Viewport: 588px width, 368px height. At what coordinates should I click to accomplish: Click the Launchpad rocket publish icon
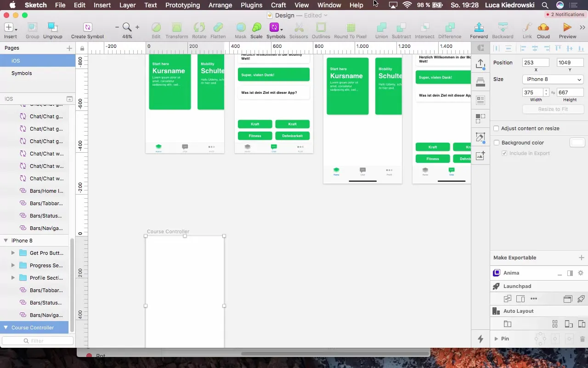[x=581, y=299]
